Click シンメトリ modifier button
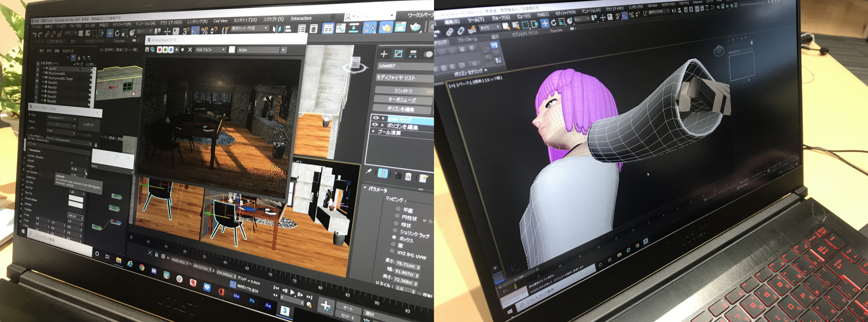The width and height of the screenshot is (868, 322). point(403,91)
